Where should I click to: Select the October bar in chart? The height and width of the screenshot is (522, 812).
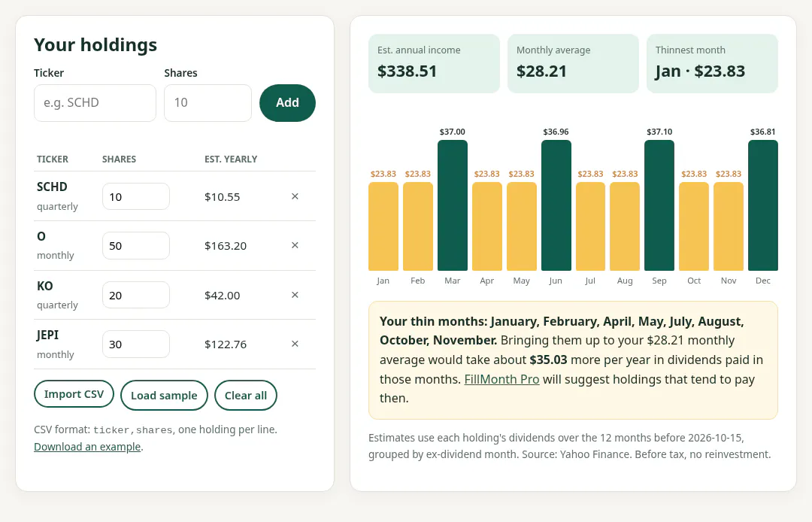click(694, 226)
